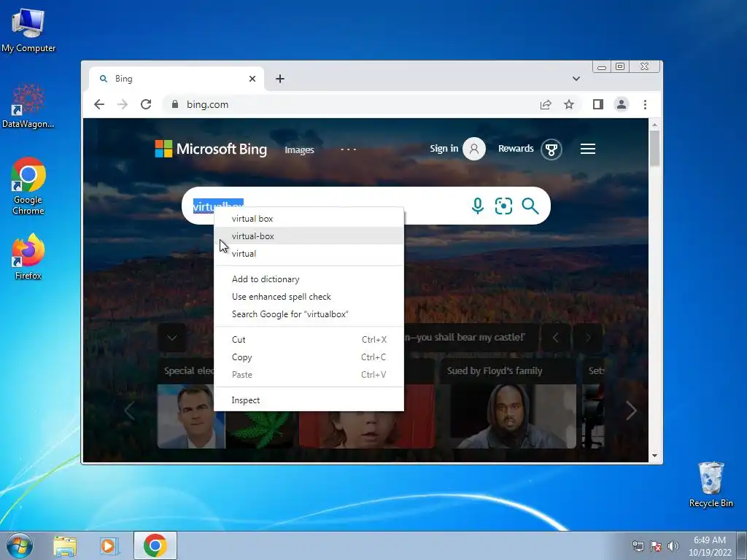
Task: Start voice search with microphone
Action: 477,206
